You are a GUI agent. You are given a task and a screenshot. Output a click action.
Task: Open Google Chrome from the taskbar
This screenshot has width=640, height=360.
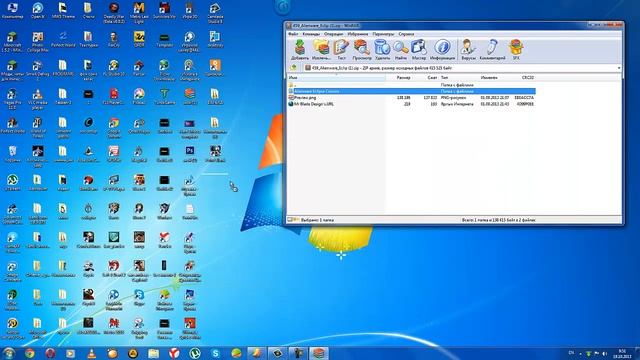click(29, 353)
